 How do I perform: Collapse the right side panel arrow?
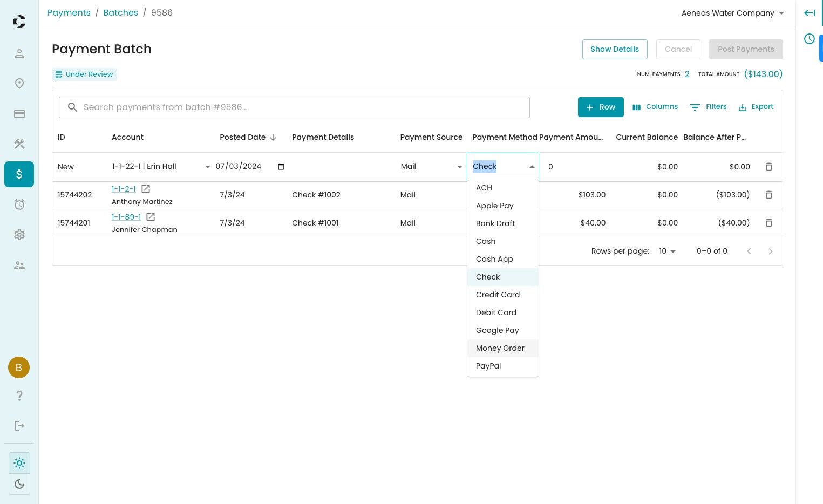[809, 13]
